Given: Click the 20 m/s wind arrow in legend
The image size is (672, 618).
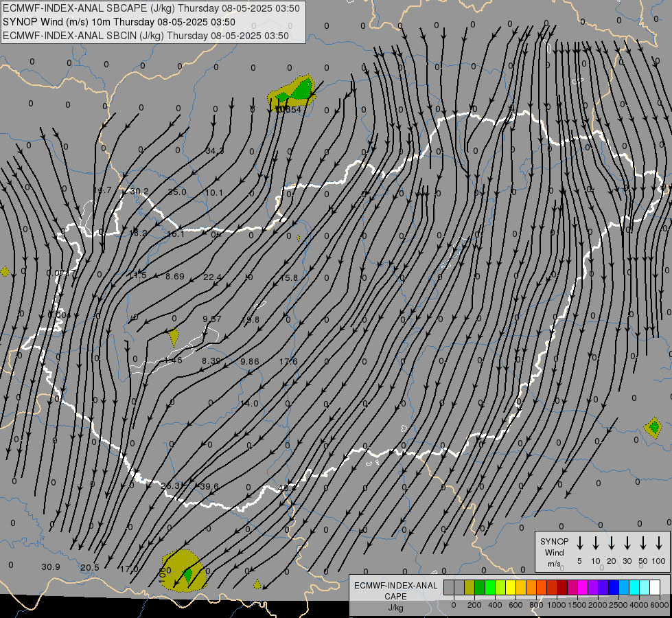Looking at the screenshot, I should pos(612,542).
